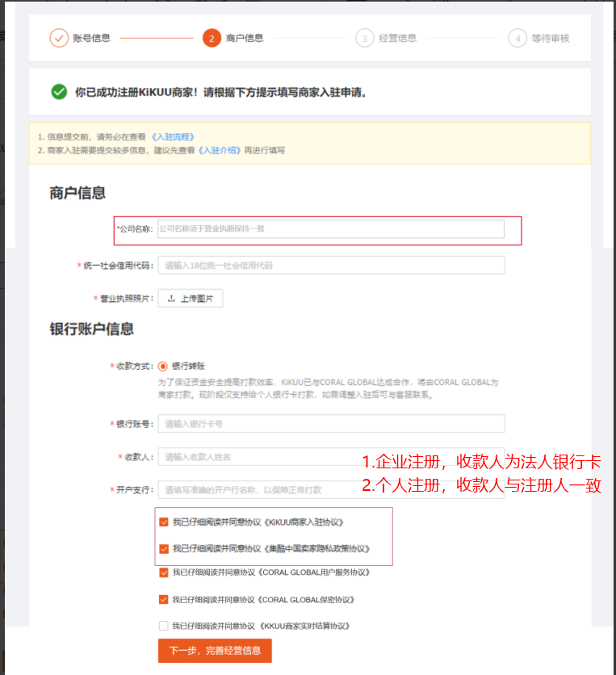Open the 《入驻介绍》 link
Viewport: 616px width, 675px height.
pyautogui.click(x=219, y=150)
